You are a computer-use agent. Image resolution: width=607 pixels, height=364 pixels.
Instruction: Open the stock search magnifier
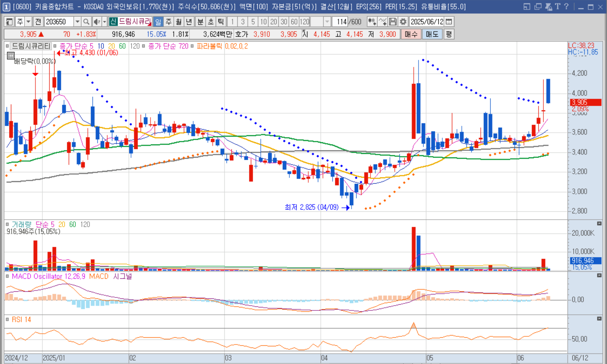[x=86, y=22]
